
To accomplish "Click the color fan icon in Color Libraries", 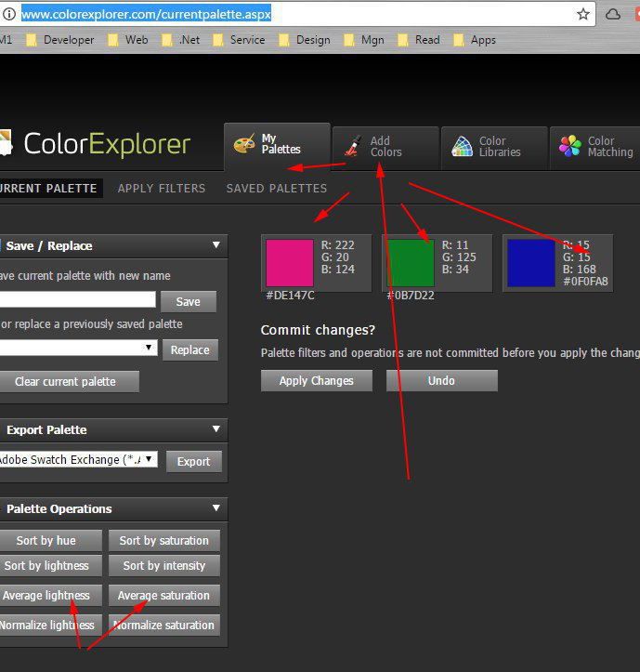I will [x=462, y=146].
